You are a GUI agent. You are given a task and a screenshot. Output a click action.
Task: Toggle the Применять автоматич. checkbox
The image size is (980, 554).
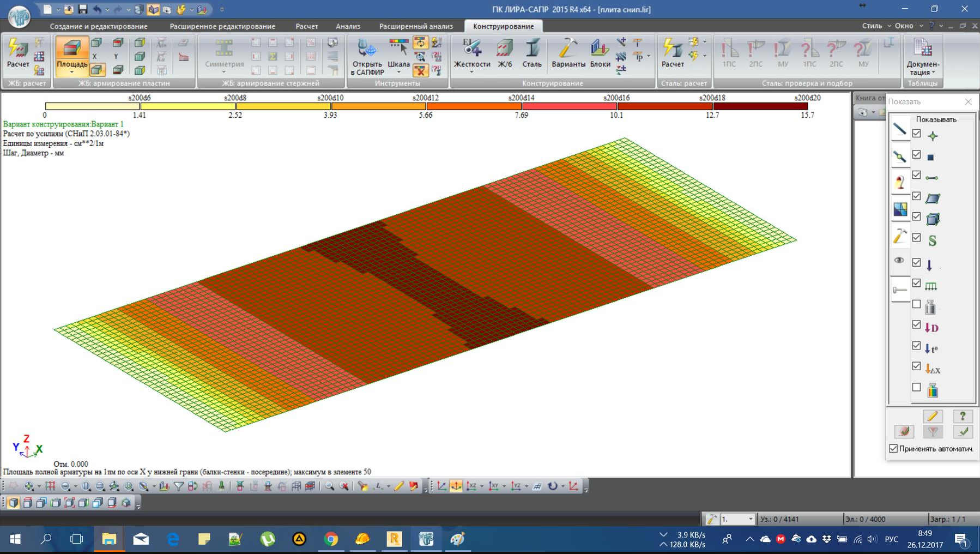(x=893, y=449)
